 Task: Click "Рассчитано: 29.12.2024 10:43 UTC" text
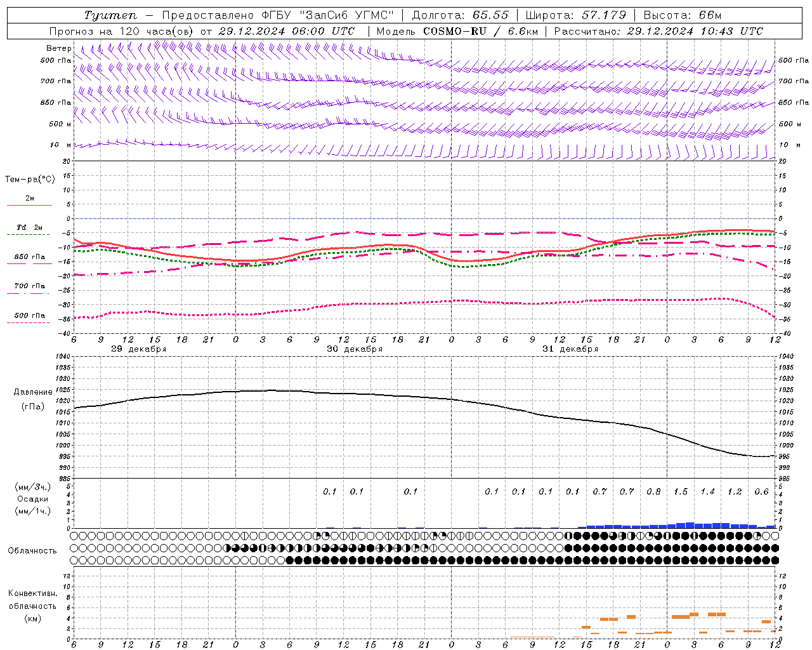658,31
